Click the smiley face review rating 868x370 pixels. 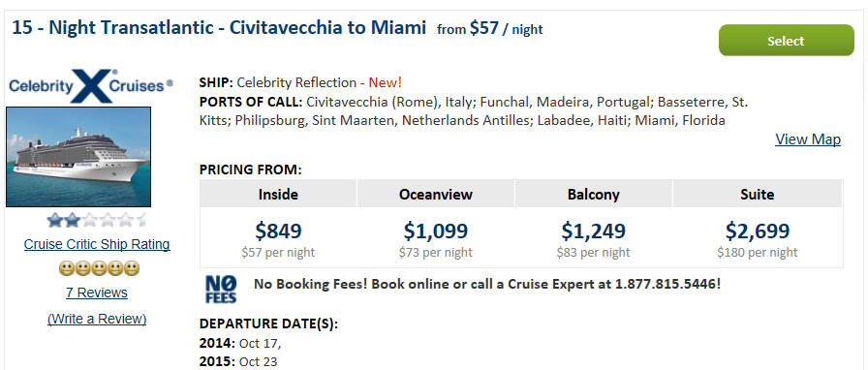coord(99,269)
